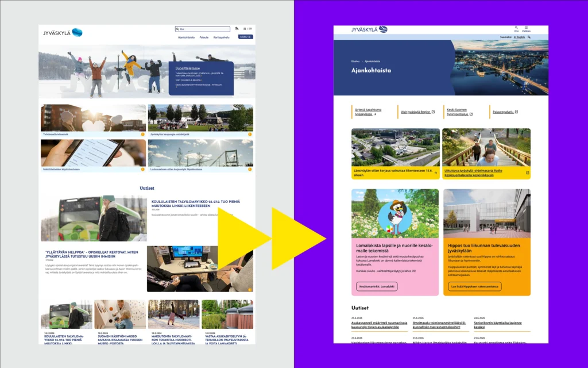This screenshot has width=588, height=368.
Task: Open the Asukaspaneeli määritteli suuntaviivoja news link
Action: point(379,325)
